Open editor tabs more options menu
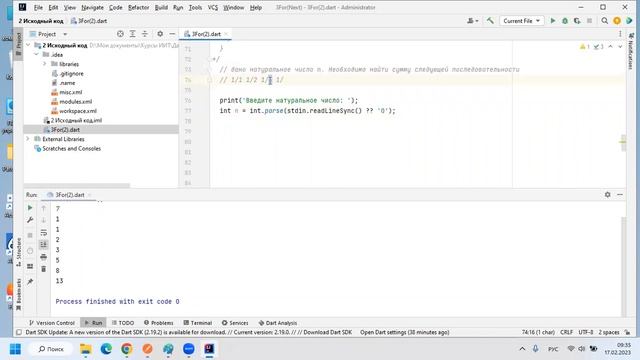This screenshot has height=360, width=640. [620, 34]
